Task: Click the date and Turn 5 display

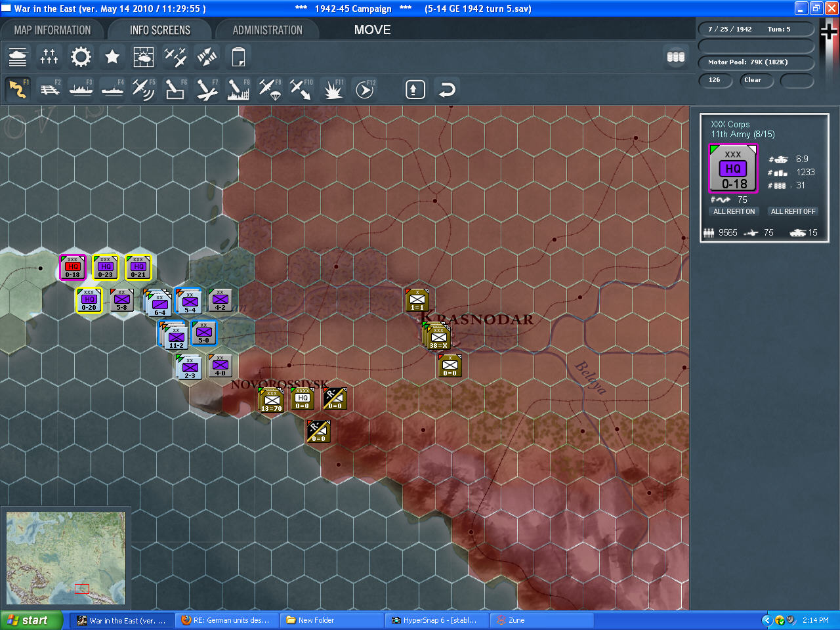Action: tap(755, 29)
